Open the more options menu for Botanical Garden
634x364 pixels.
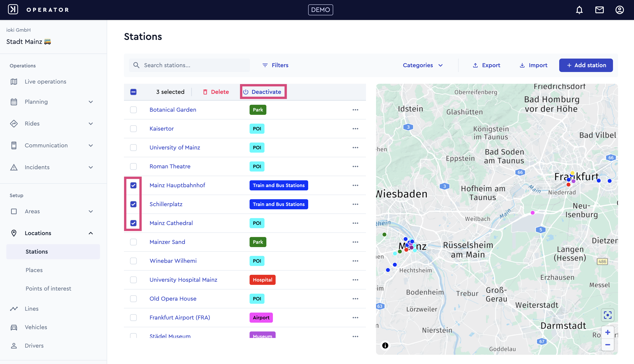click(x=355, y=110)
